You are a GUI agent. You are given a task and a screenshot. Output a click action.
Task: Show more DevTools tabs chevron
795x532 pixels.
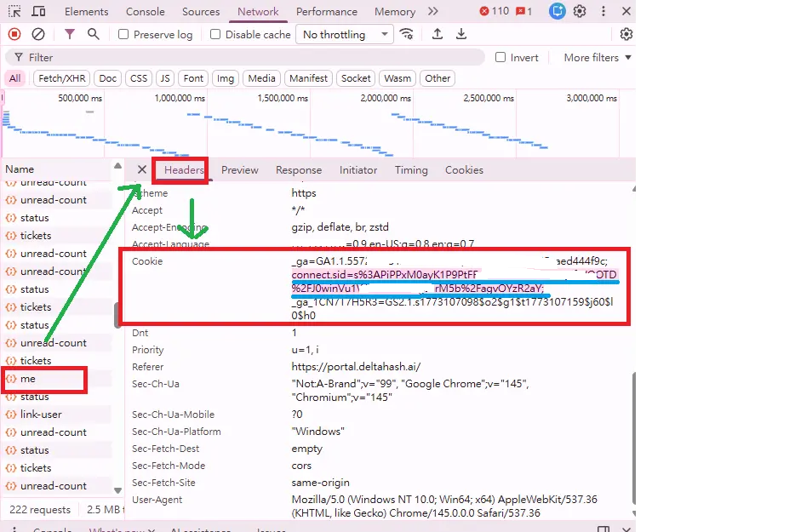point(434,12)
